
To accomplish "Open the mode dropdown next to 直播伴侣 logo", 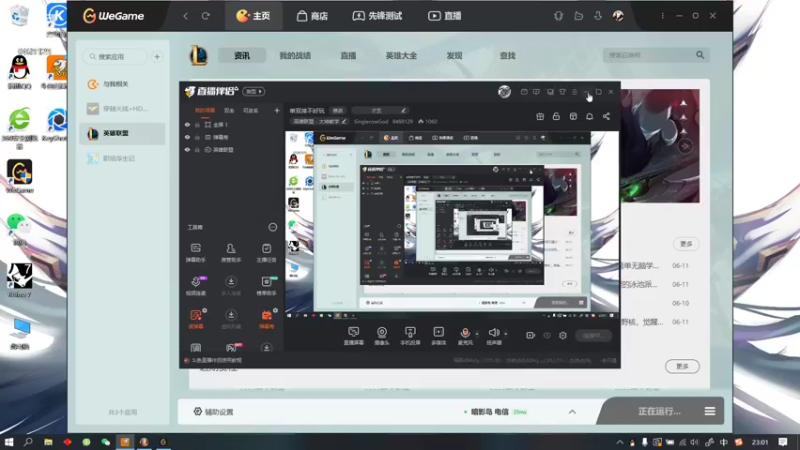I will [254, 91].
